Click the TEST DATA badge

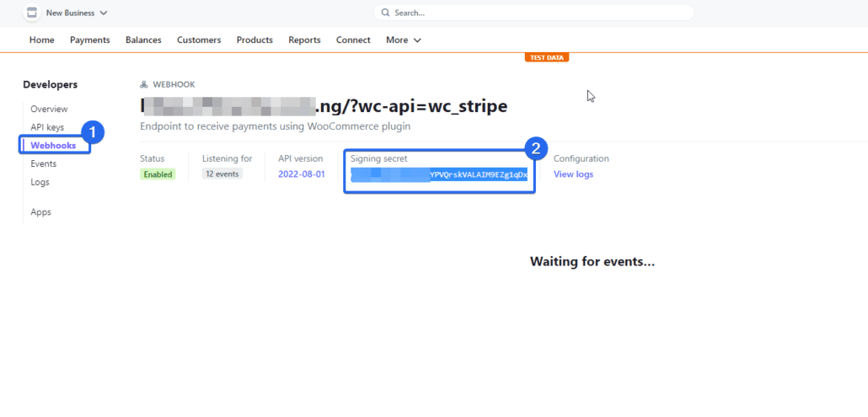547,57
